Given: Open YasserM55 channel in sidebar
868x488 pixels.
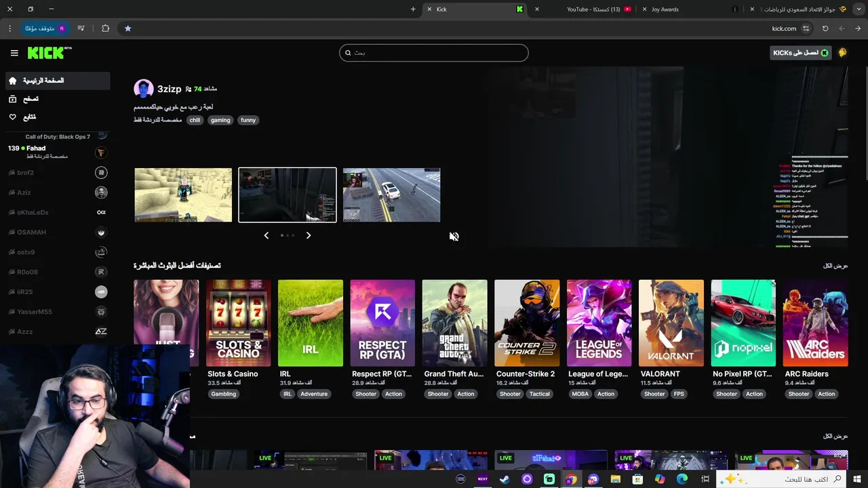Looking at the screenshot, I should click(57, 312).
